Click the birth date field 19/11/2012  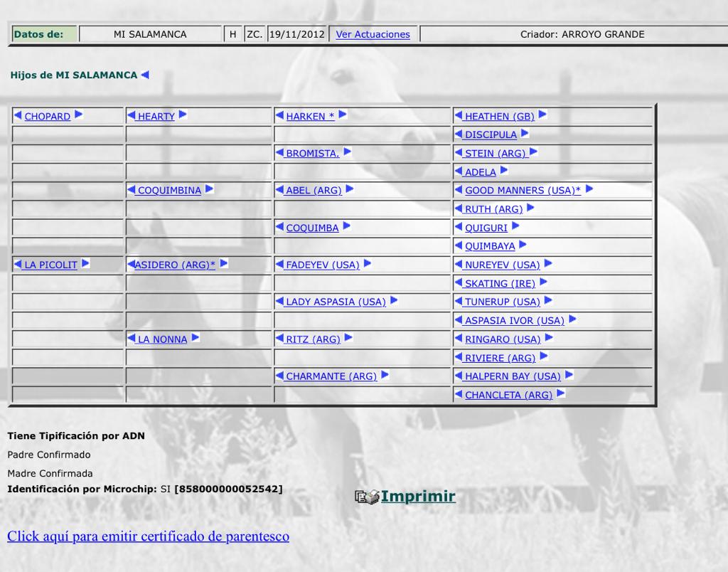coord(296,34)
